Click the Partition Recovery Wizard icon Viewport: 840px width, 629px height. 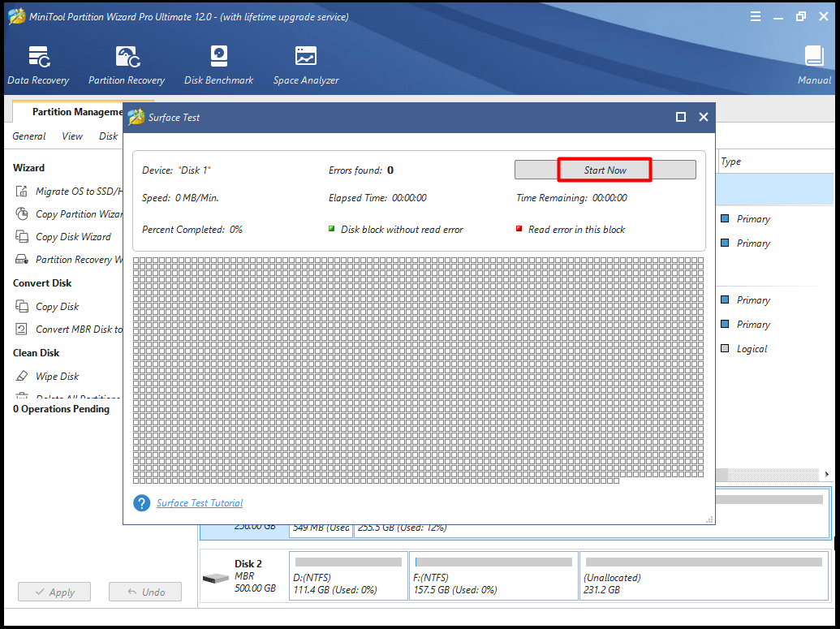coord(21,260)
